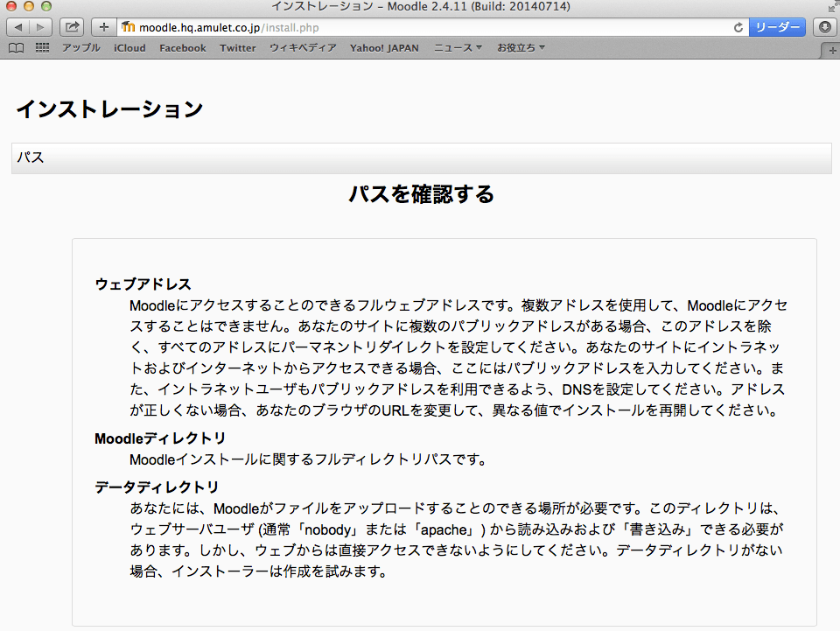Go forward with the Safari forward arrow
The image size is (840, 631).
click(41, 27)
